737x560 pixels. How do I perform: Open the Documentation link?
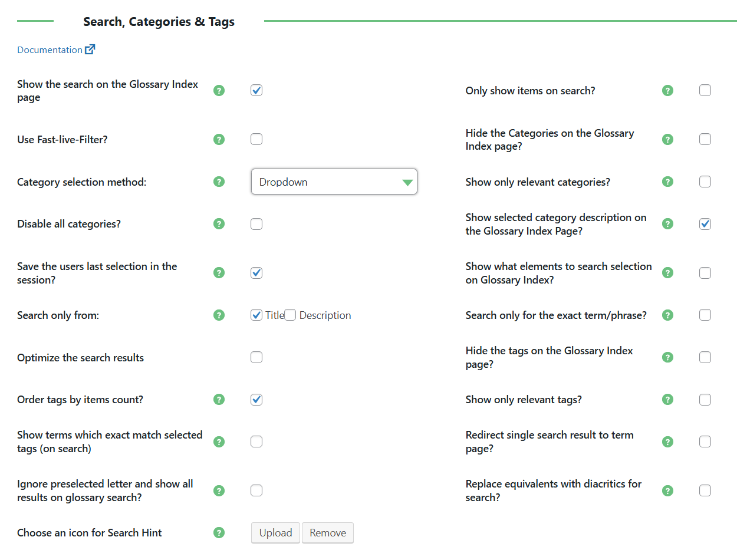click(x=56, y=50)
